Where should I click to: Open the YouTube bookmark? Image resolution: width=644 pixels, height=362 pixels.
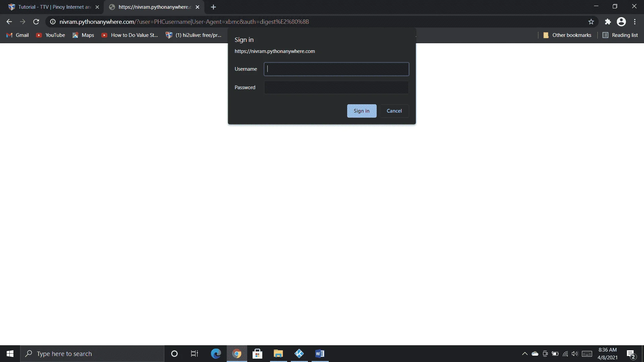click(51, 35)
